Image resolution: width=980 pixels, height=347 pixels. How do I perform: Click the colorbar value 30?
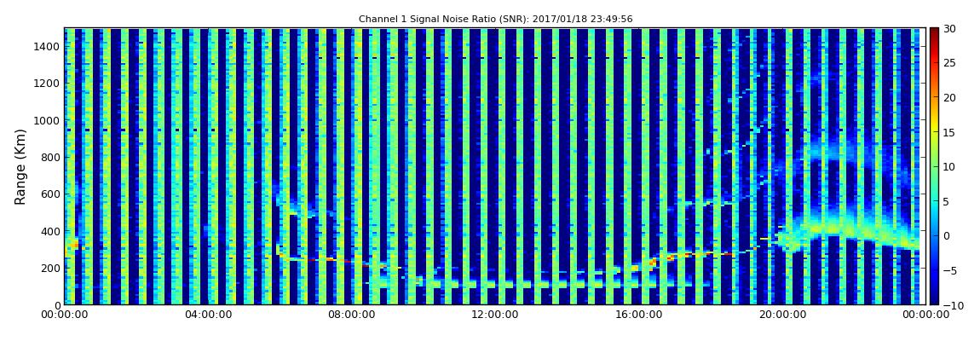click(x=949, y=29)
